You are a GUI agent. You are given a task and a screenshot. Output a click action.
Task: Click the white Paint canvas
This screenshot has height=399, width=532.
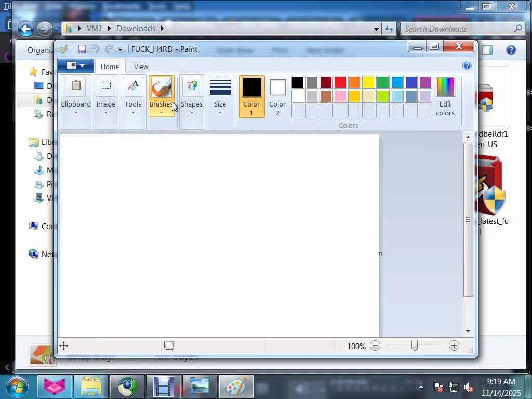click(219, 235)
